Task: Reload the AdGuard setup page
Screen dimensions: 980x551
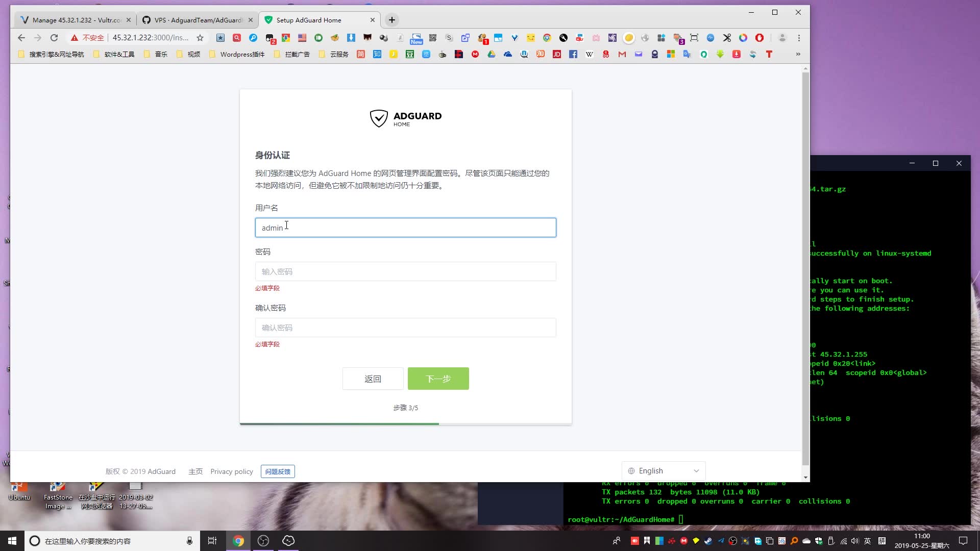Action: point(54,38)
